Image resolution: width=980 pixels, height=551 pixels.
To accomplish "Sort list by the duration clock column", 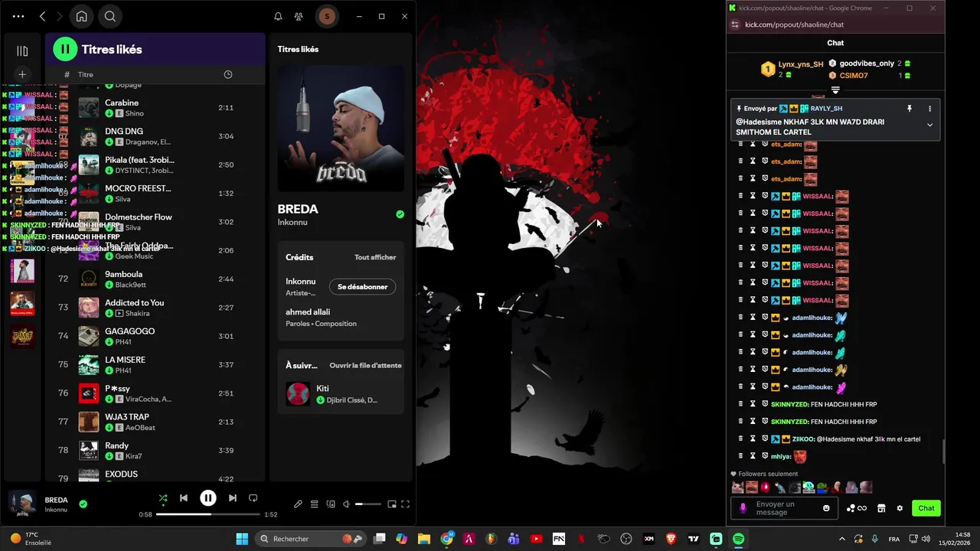I will [227, 74].
